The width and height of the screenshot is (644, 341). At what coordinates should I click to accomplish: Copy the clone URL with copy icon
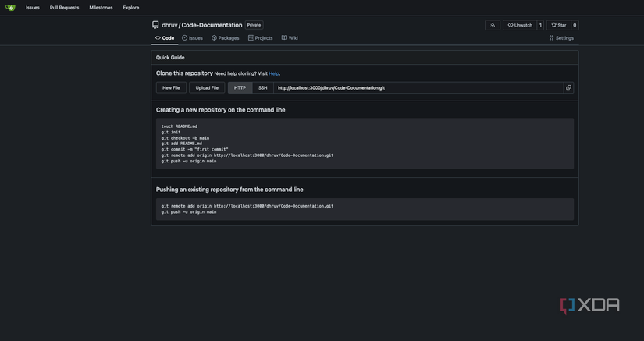pos(568,87)
